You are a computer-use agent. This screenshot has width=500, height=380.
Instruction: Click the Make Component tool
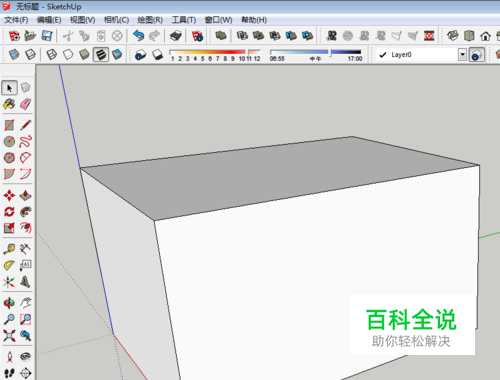(26, 88)
